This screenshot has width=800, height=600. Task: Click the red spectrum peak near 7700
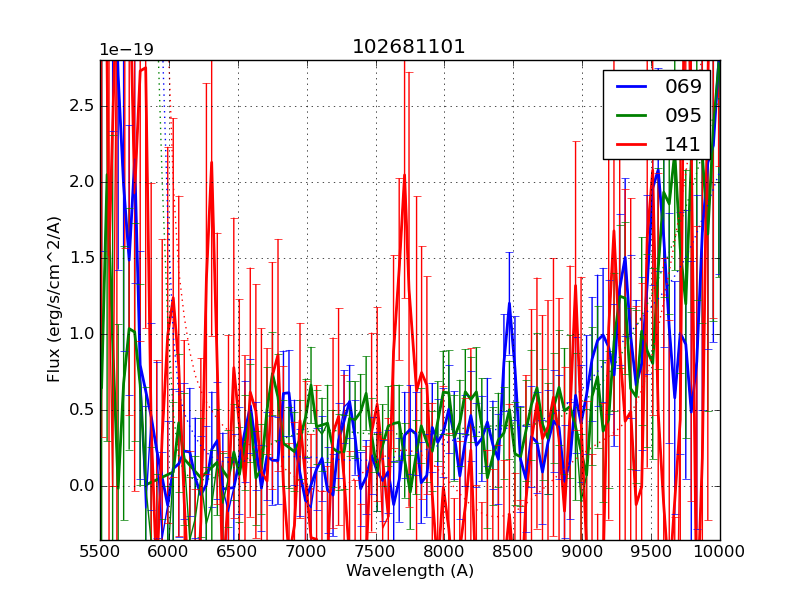point(405,180)
